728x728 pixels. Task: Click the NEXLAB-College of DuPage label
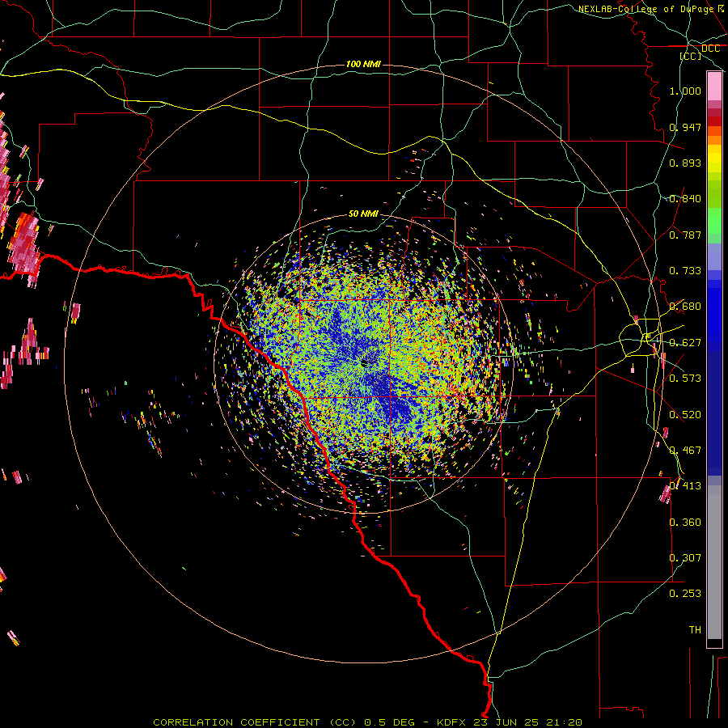point(645,9)
